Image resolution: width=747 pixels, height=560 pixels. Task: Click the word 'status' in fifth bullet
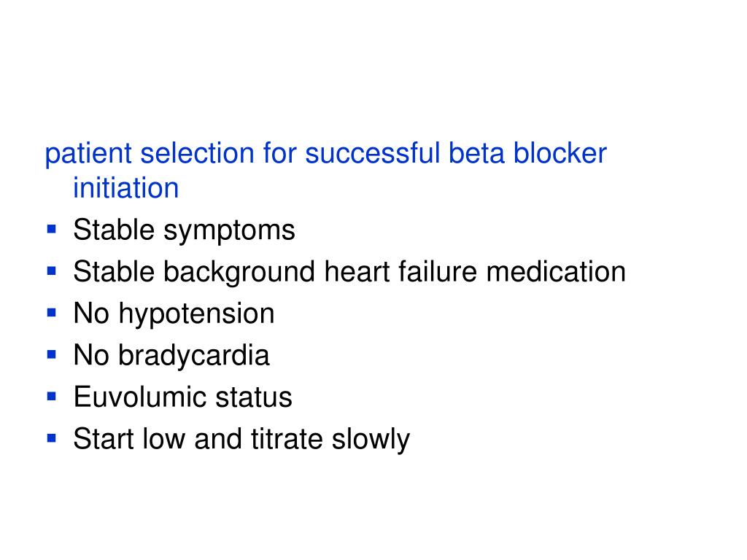tap(253, 397)
